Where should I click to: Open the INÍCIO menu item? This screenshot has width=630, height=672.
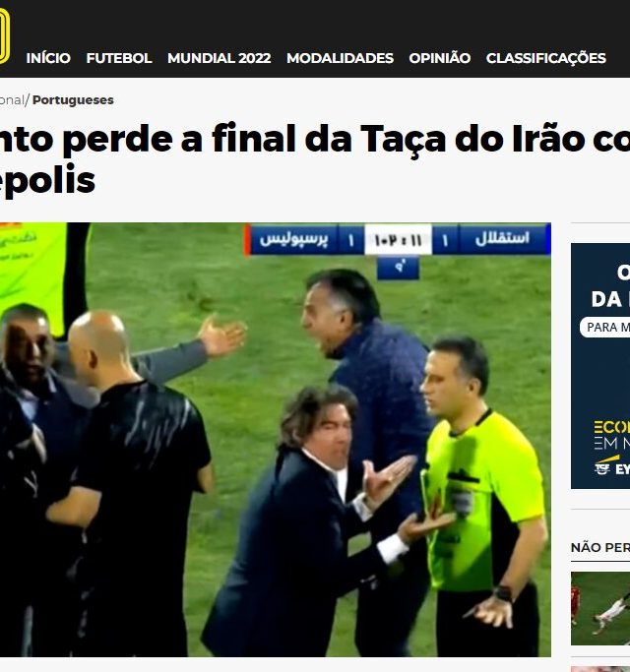click(x=48, y=58)
